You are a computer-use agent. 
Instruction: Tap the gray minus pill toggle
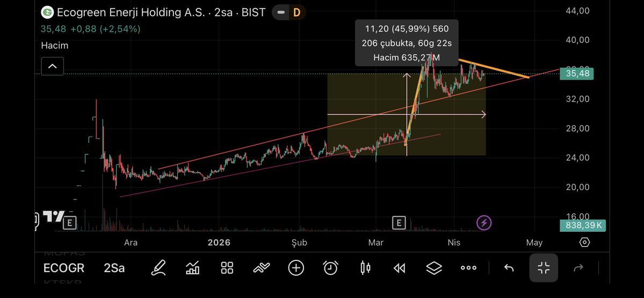click(x=281, y=13)
